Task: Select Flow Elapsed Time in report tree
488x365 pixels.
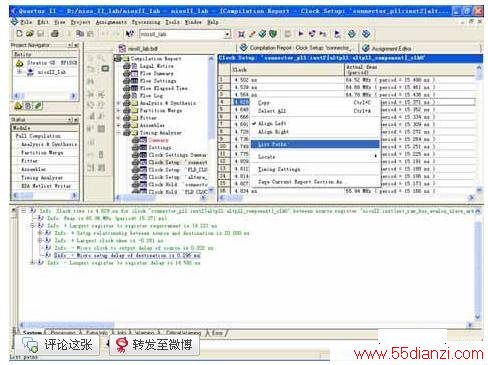Action: [163, 88]
